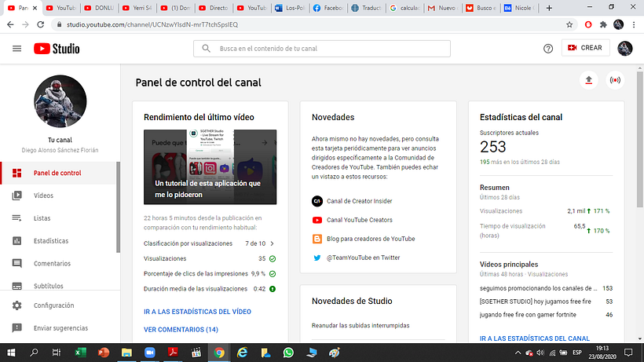644x362 pixels.
Task: Open Zoom from the taskbar
Action: [x=149, y=353]
